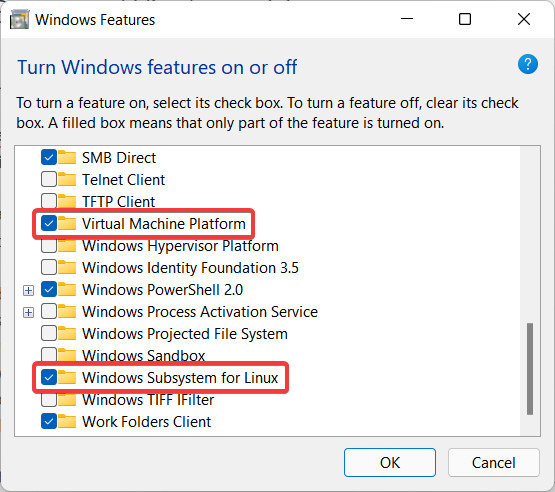
Task: Disable the Windows Subsystem for Linux checkbox
Action: (48, 377)
